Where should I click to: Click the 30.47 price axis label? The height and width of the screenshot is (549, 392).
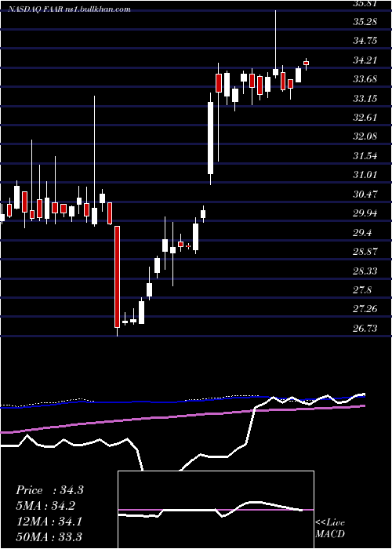pyautogui.click(x=365, y=194)
